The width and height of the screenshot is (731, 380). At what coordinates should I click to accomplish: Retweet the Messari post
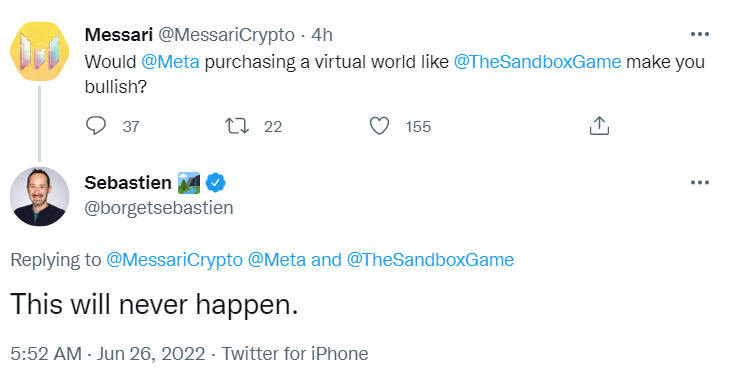(237, 126)
